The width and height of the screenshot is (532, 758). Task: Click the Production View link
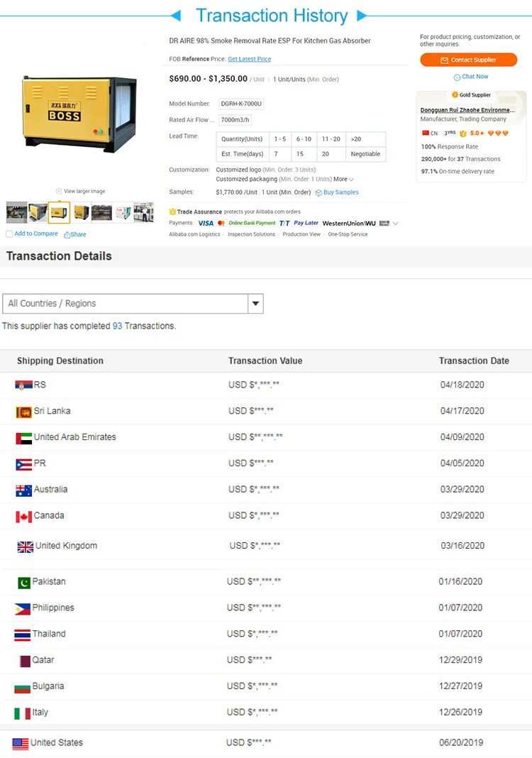point(301,234)
